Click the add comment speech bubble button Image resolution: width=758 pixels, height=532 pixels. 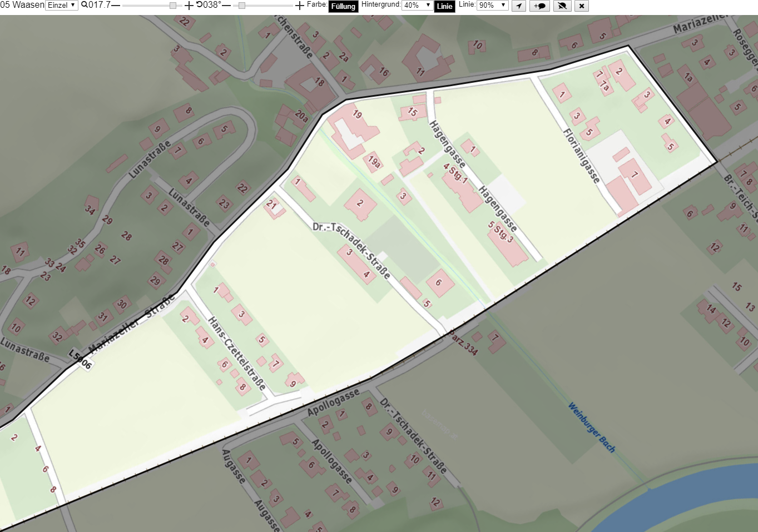(x=539, y=6)
